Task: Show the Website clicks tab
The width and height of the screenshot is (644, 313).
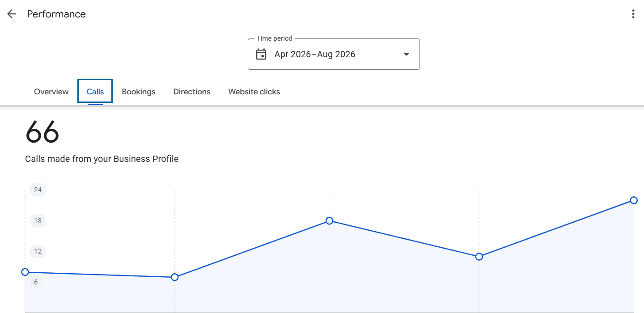Action: click(x=254, y=92)
